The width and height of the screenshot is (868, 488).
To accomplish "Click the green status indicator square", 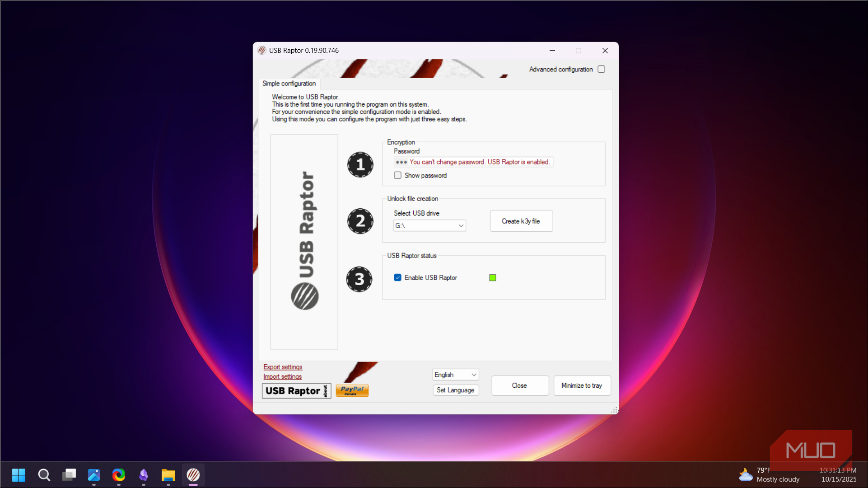I will (x=493, y=277).
